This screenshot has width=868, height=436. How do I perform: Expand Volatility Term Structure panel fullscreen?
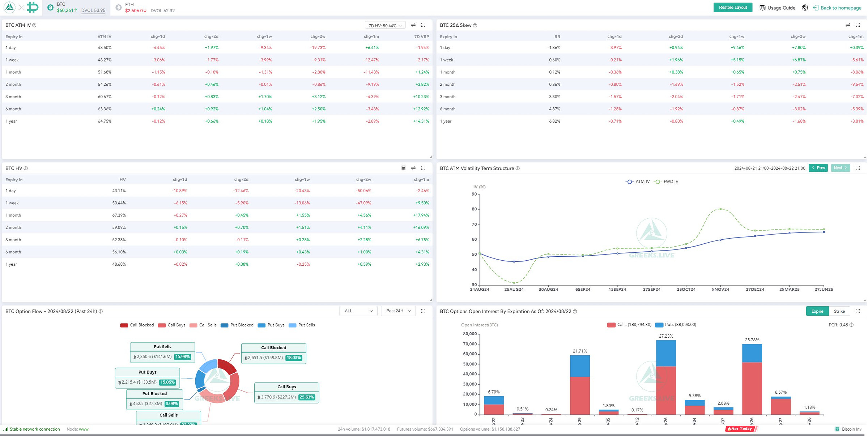[858, 168]
